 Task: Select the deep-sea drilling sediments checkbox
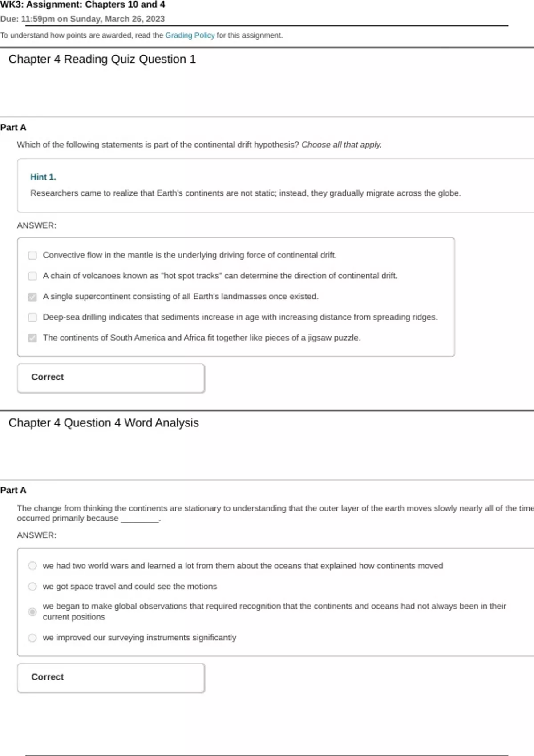coord(32,317)
